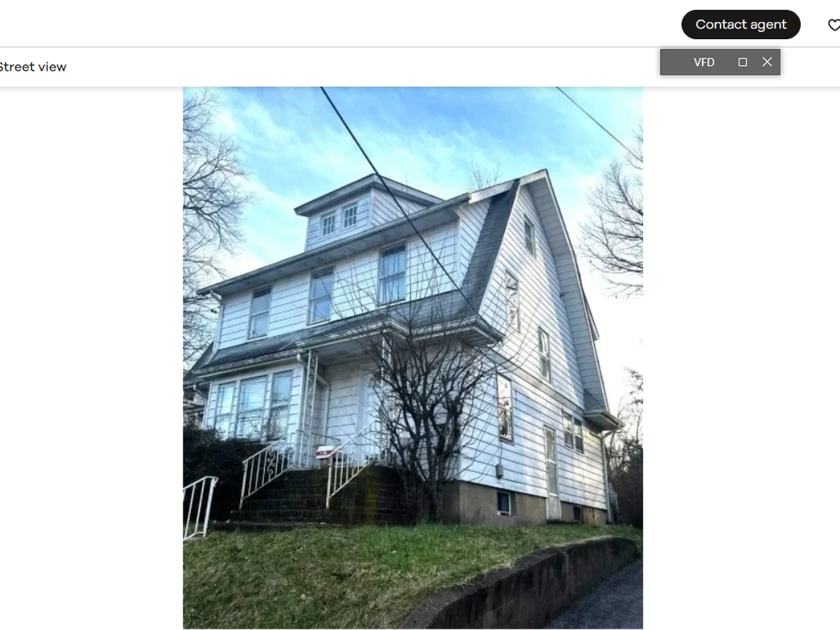This screenshot has width=840, height=630.
Task: Close the VFD floating window
Action: click(x=767, y=62)
